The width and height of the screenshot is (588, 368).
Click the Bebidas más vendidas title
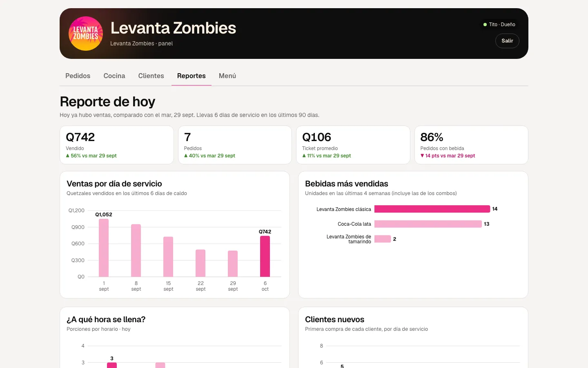346,184
